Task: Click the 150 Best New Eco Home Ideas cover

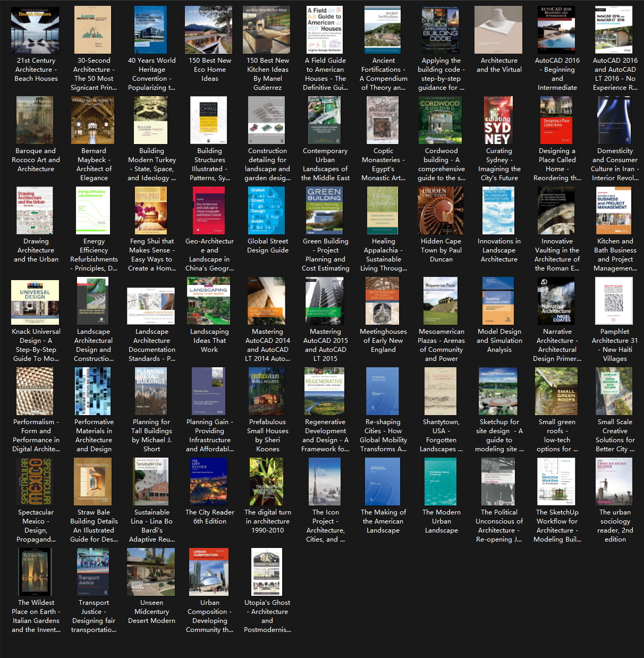Action: tap(209, 30)
